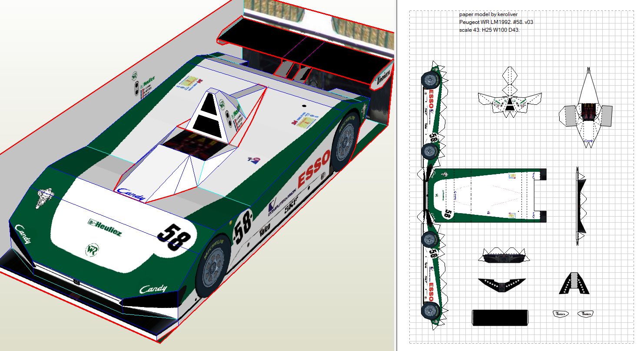This screenshot has height=351, width=644.
Task: Click the 'paper model by keroliver' text annotation
Action: pyautogui.click(x=488, y=14)
